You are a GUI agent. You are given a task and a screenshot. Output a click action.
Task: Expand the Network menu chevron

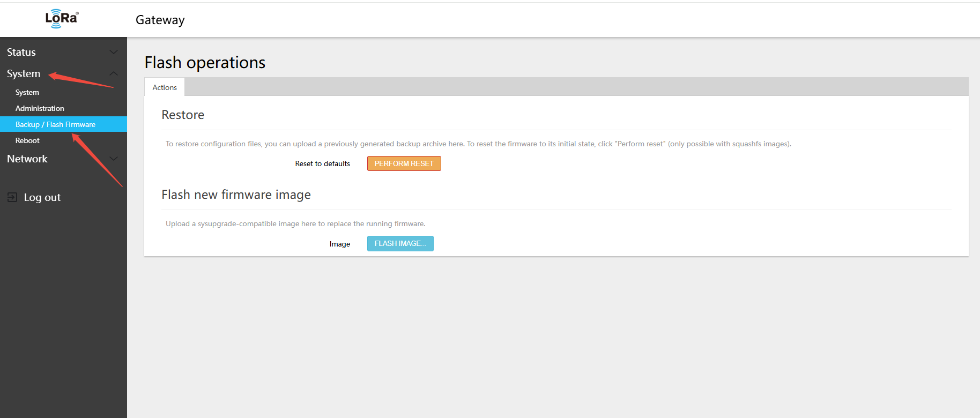click(114, 159)
